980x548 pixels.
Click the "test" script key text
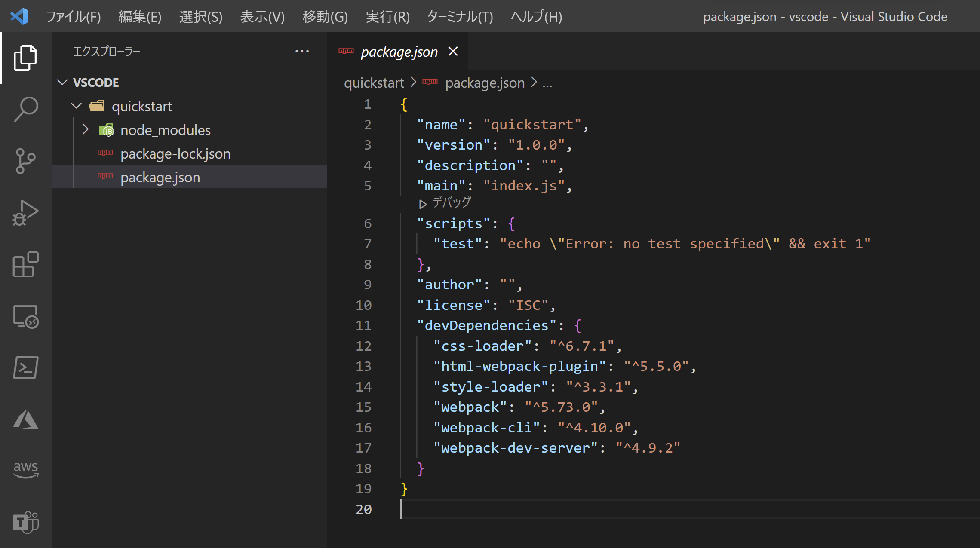point(458,244)
